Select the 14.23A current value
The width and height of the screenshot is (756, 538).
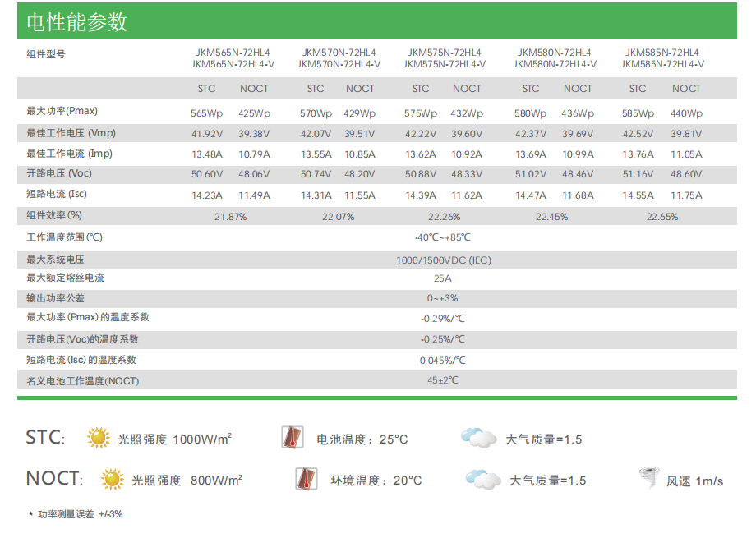pos(207,195)
